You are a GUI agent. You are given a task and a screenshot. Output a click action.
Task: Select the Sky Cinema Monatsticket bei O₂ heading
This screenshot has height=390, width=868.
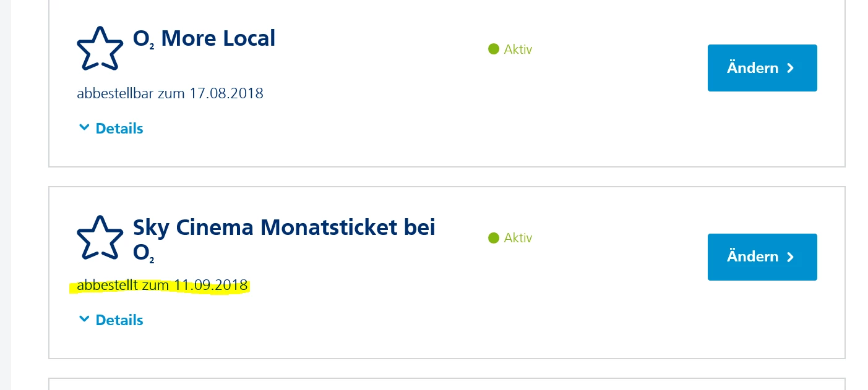coord(284,228)
